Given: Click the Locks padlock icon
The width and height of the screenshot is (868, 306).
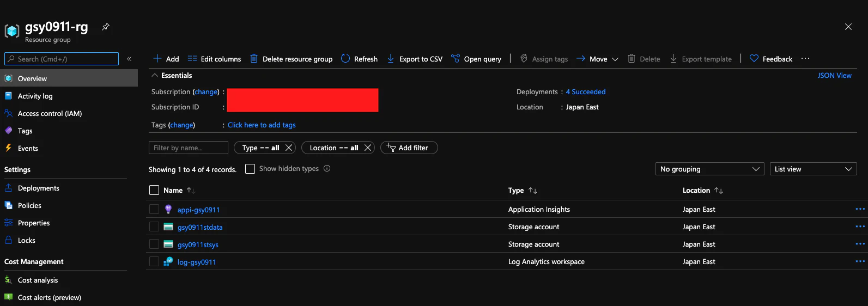Looking at the screenshot, I should 8,240.
